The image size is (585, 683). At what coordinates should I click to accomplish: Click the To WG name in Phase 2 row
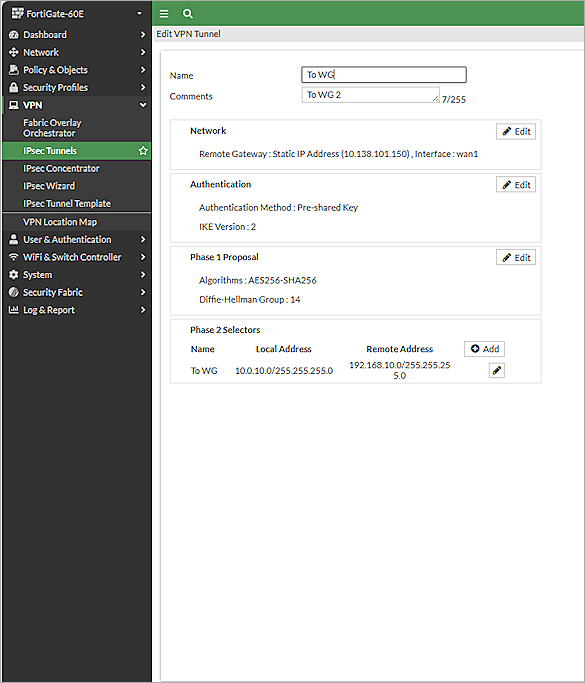point(204,371)
